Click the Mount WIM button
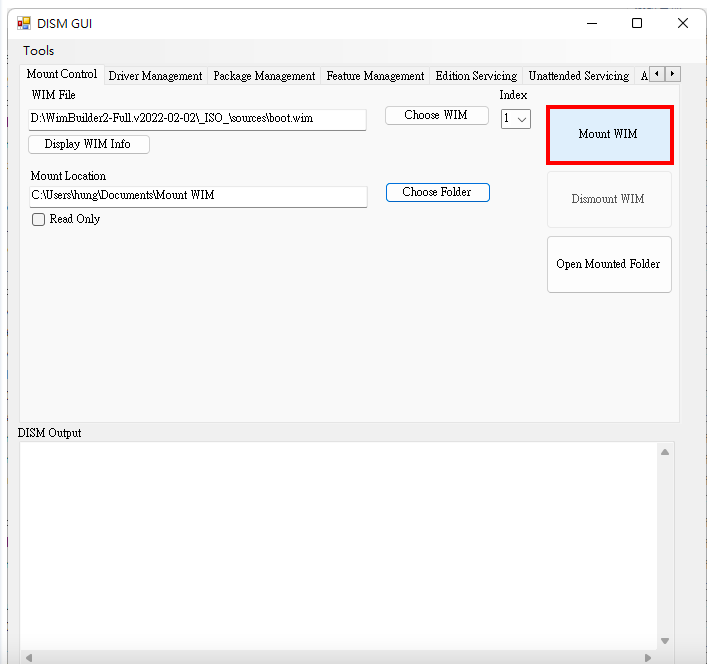The width and height of the screenshot is (707, 664). click(610, 134)
